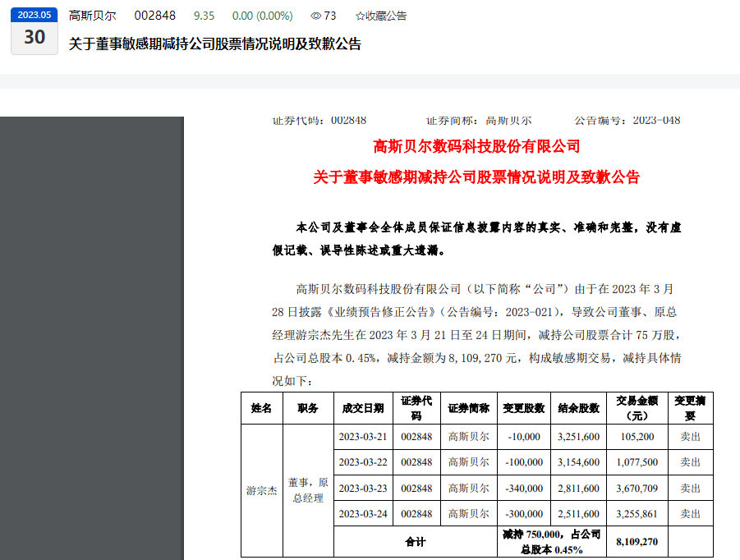
Task: Click the 证券简称 column header
Action: point(469,408)
